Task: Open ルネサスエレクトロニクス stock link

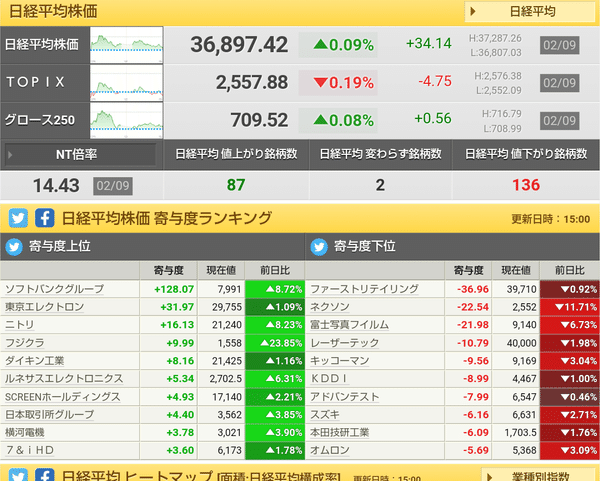Action: point(64,379)
